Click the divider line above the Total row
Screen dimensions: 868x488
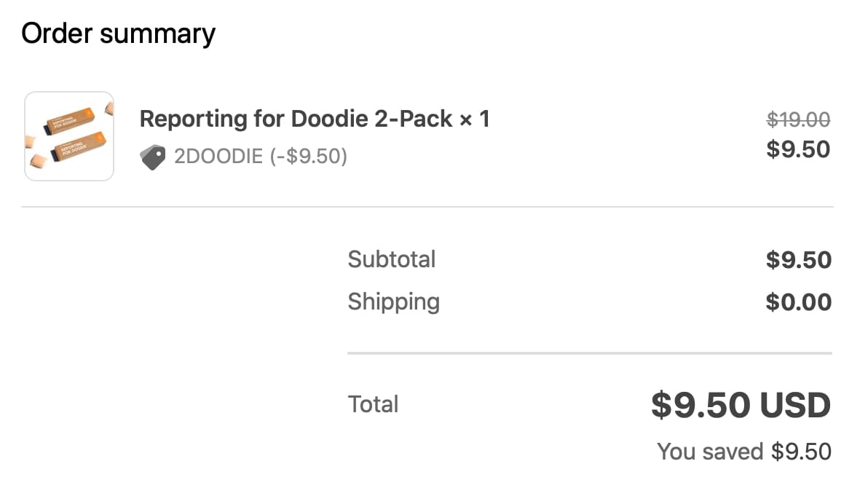(x=589, y=353)
